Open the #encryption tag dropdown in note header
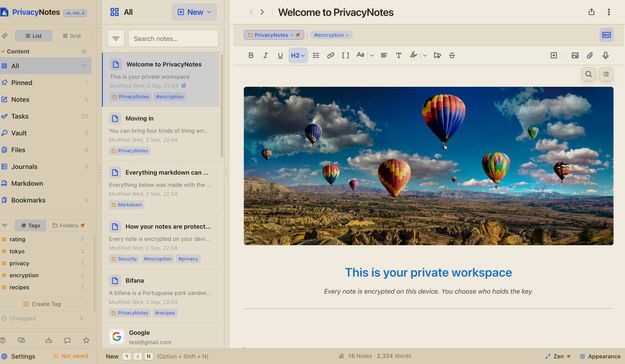This screenshot has width=625, height=364. coord(331,35)
